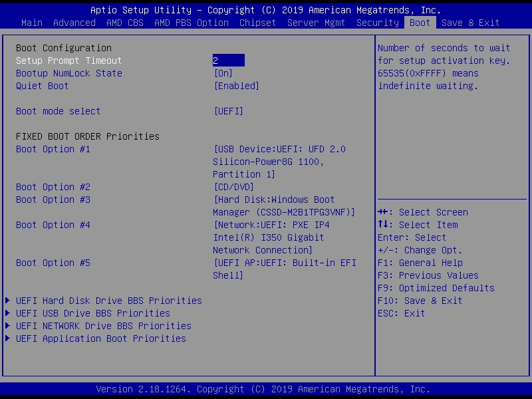The height and width of the screenshot is (399, 532).
Task: Switch to the Main tab
Action: [32, 23]
